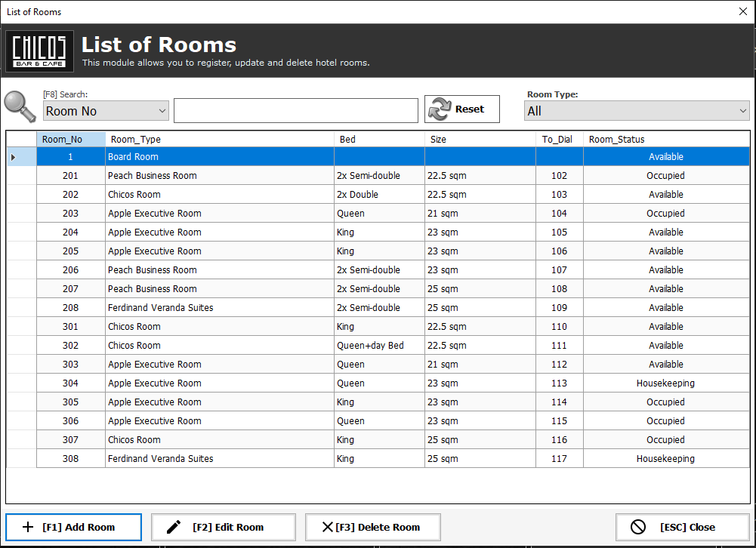Select room number 205 cell
This screenshot has height=548, width=756.
point(71,251)
